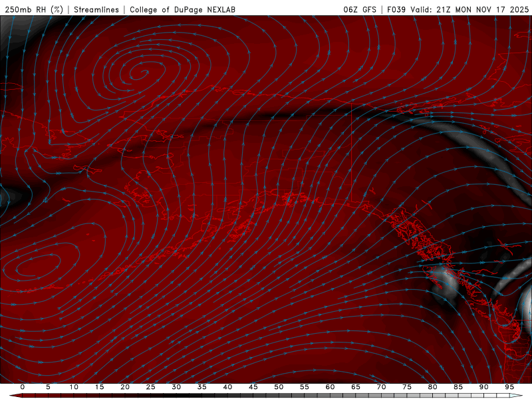Screen dimensions: 532x399
Task: Click the '250mb RH (%)' title text
Action: (35, 9)
